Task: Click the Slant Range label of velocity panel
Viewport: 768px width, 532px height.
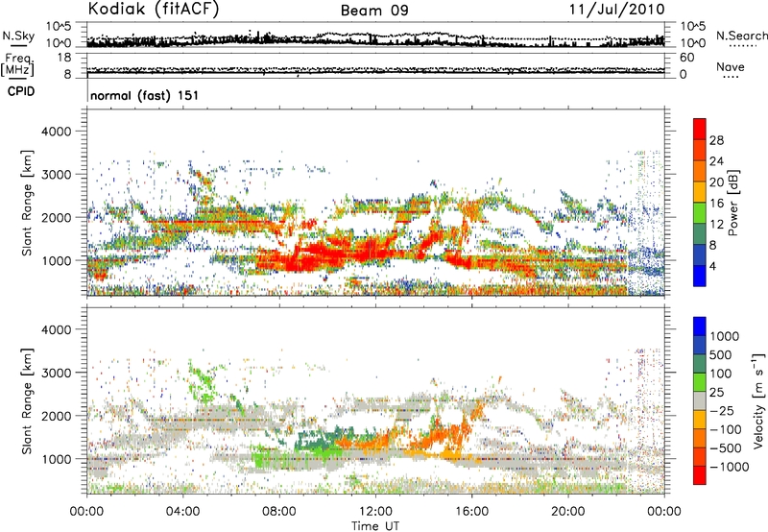Action: (27, 400)
